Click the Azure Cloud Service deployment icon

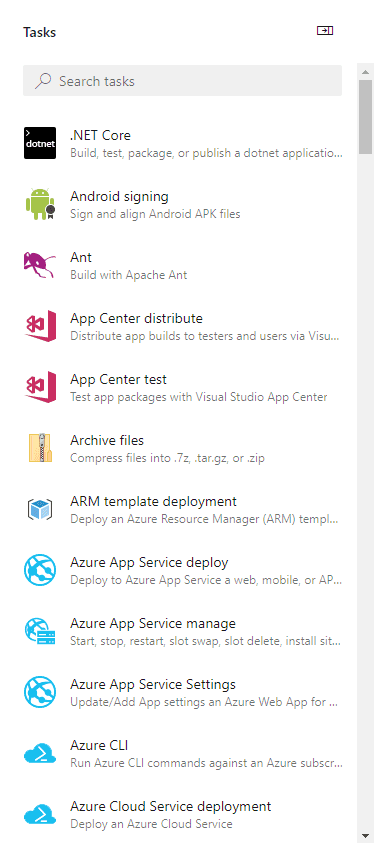[x=40, y=814]
